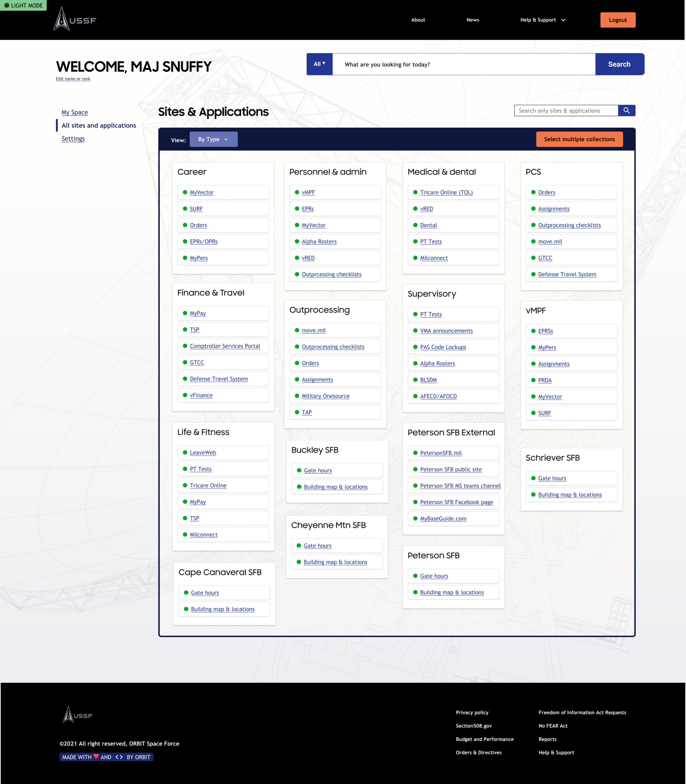Viewport: 686px width, 784px height.
Task: Open Tricare Online (TOL) link
Action: [x=446, y=193]
